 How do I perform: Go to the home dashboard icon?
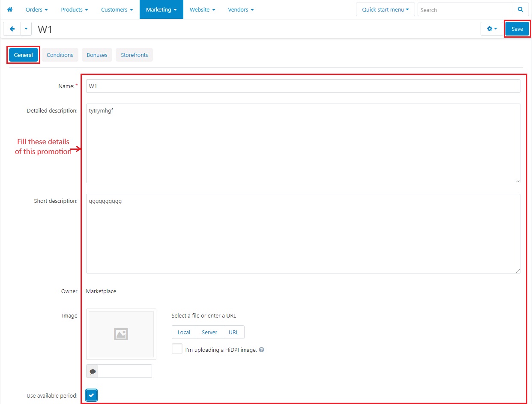coord(10,9)
